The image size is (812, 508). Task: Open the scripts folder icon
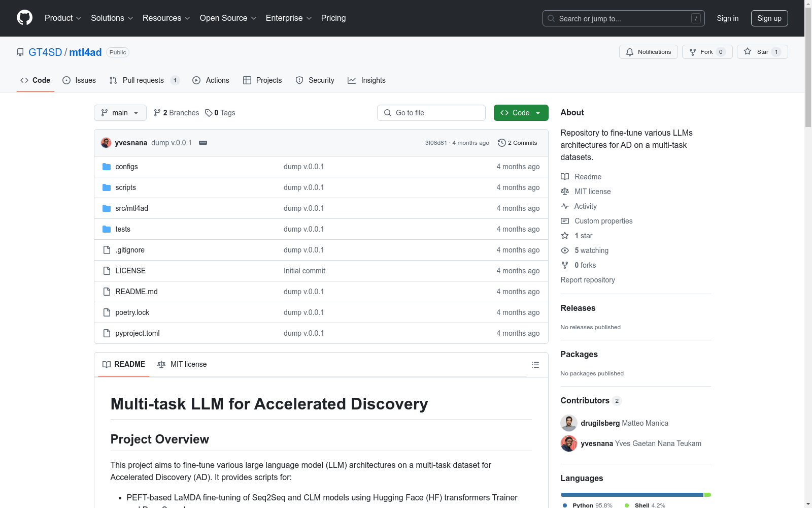coord(107,187)
